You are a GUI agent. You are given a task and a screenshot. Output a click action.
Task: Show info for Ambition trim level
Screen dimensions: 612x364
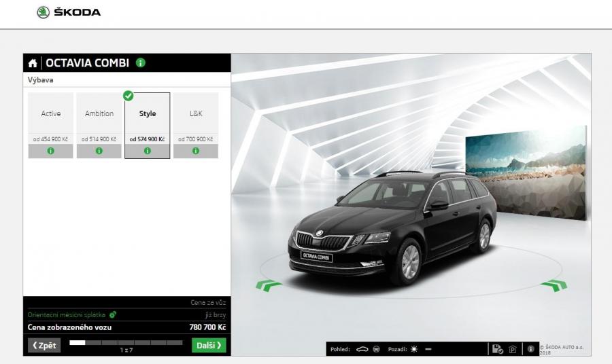click(x=99, y=151)
